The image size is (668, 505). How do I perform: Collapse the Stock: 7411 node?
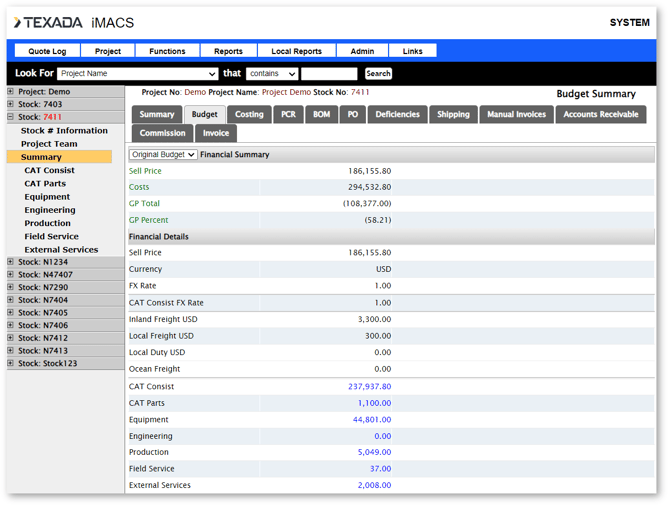click(x=11, y=117)
